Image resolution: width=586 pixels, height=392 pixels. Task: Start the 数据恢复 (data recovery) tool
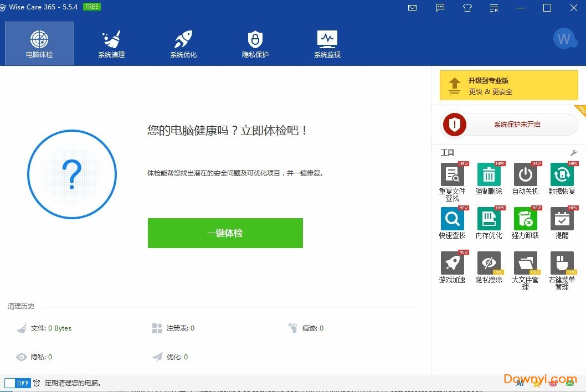click(x=562, y=174)
